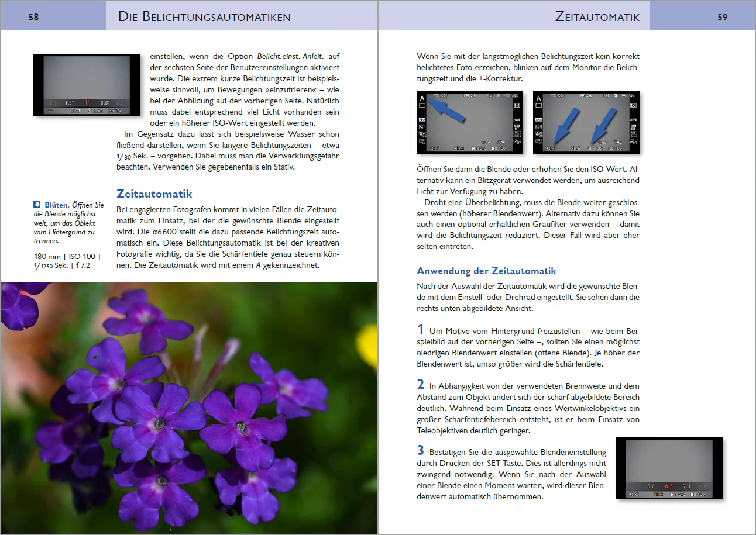Click page number 58
The height and width of the screenshot is (535, 756).
33,18
